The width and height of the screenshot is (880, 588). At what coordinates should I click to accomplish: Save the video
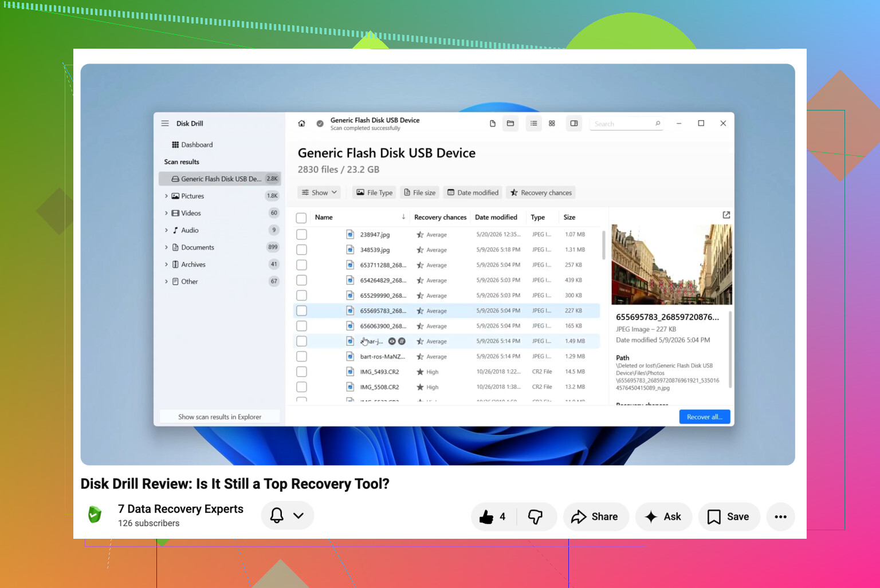(729, 516)
